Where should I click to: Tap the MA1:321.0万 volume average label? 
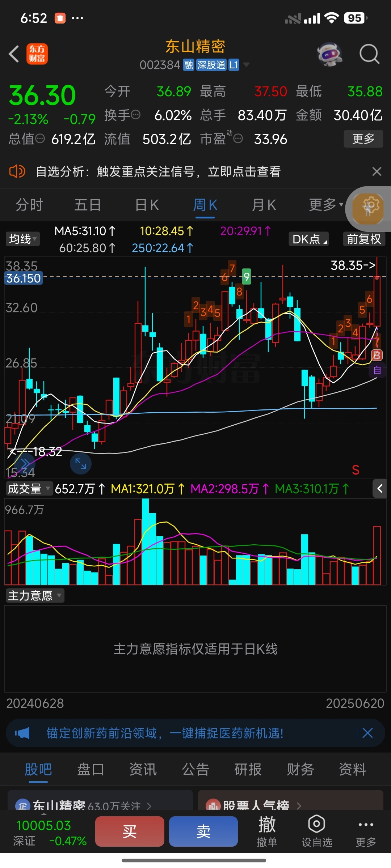pos(148,489)
